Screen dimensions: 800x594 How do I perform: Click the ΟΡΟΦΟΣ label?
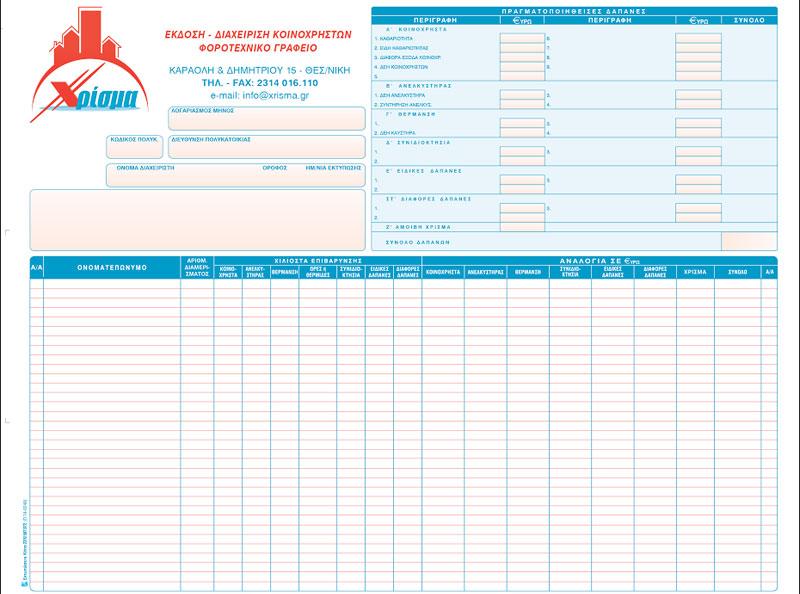(274, 168)
